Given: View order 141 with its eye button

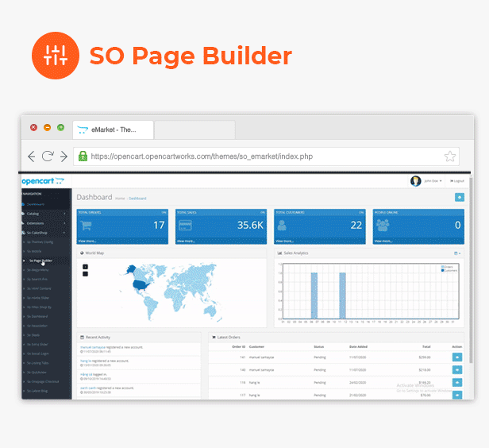Looking at the screenshot, I should tap(457, 357).
